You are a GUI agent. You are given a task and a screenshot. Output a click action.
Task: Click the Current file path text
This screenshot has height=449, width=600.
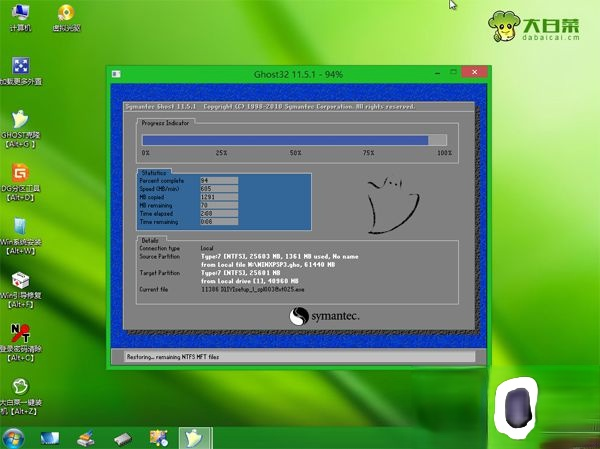click(x=253, y=289)
